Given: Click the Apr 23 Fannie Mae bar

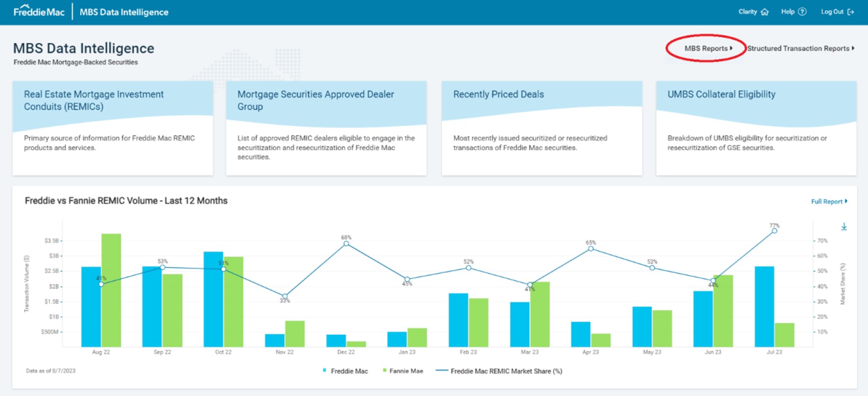Looking at the screenshot, I should [x=601, y=340].
